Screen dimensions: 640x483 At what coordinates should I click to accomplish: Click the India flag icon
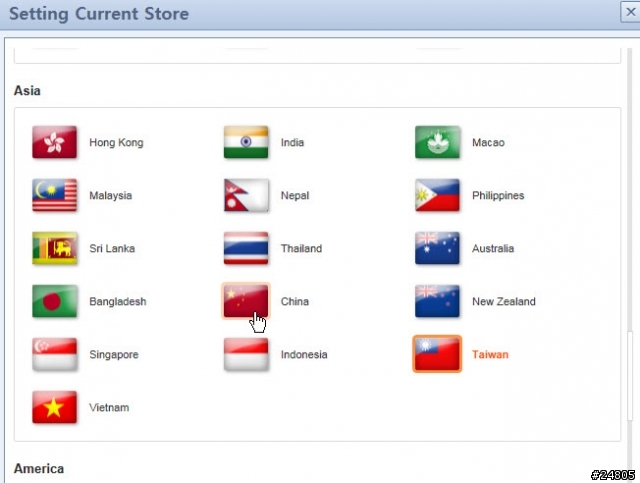pos(246,142)
